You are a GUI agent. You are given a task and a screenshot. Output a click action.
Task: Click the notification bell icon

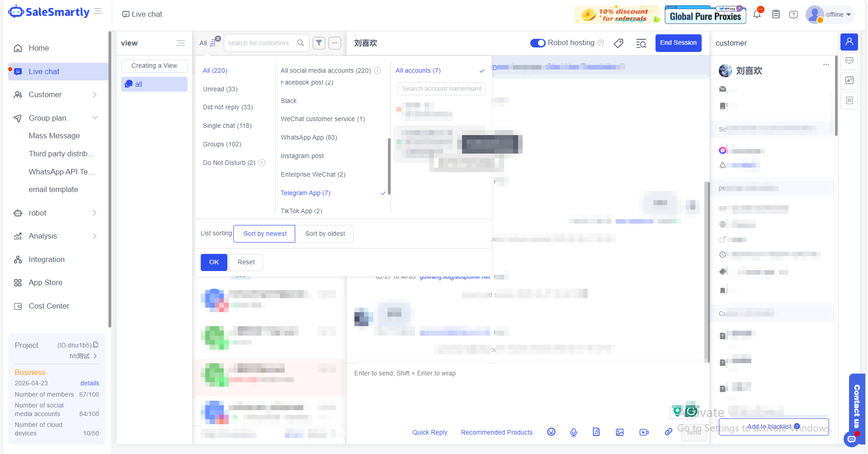click(x=757, y=14)
